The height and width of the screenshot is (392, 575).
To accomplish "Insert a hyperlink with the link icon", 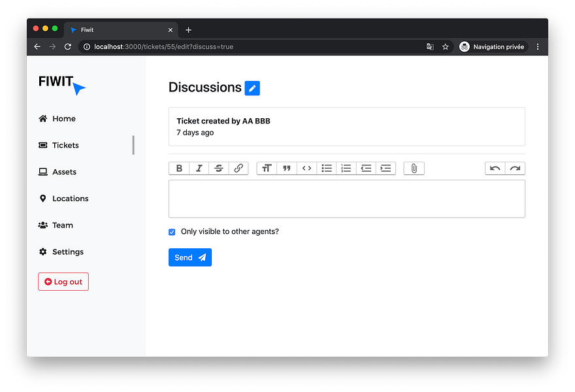I will pyautogui.click(x=238, y=169).
